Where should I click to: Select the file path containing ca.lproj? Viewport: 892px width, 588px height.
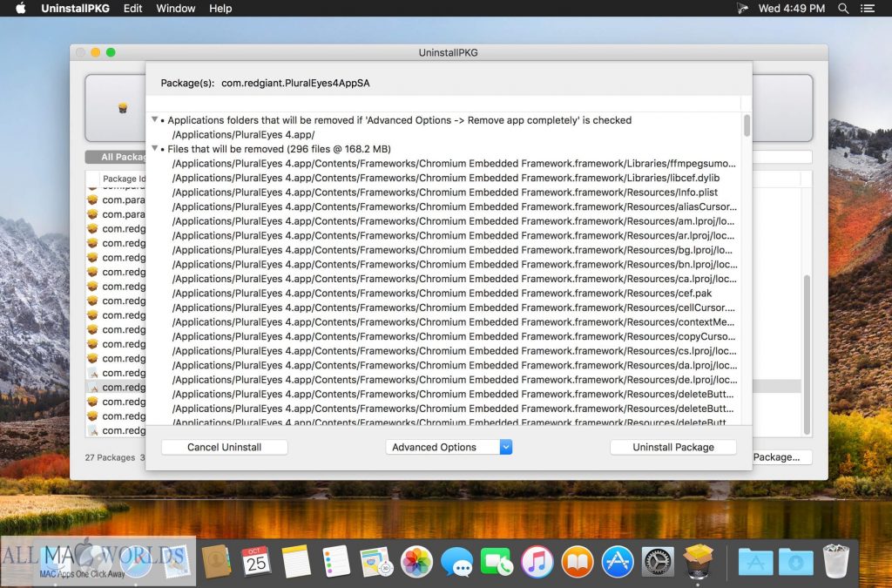coord(454,279)
